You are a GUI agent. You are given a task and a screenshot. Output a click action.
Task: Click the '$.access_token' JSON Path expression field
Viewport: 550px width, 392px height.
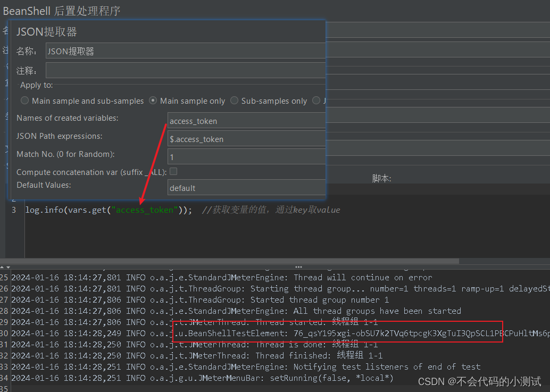pos(246,139)
